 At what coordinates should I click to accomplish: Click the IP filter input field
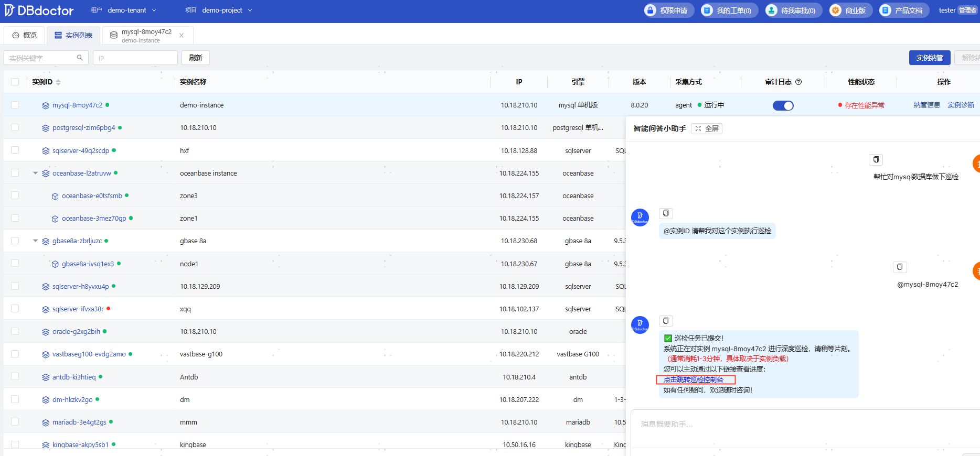click(135, 58)
